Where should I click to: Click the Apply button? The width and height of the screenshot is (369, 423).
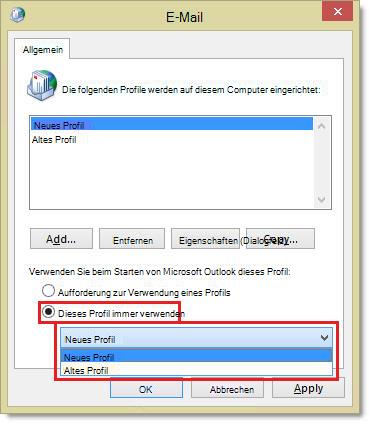pos(308,389)
